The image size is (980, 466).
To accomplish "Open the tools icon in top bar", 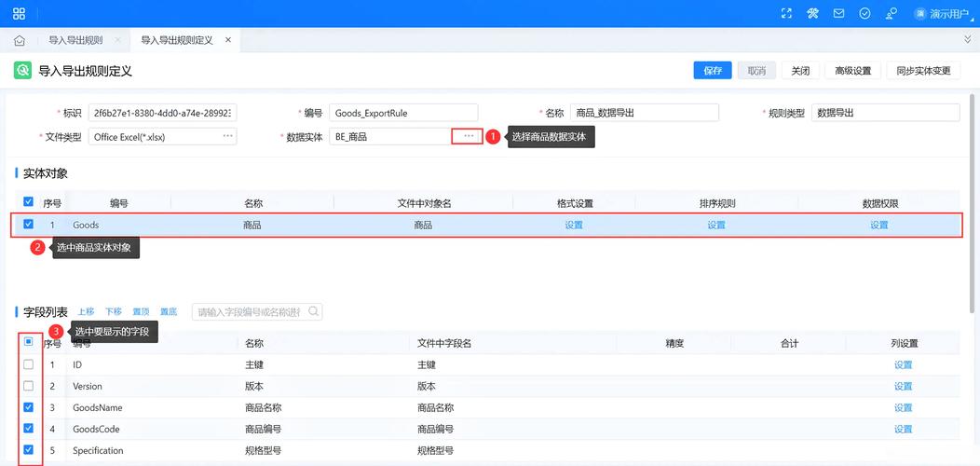I will (x=812, y=14).
